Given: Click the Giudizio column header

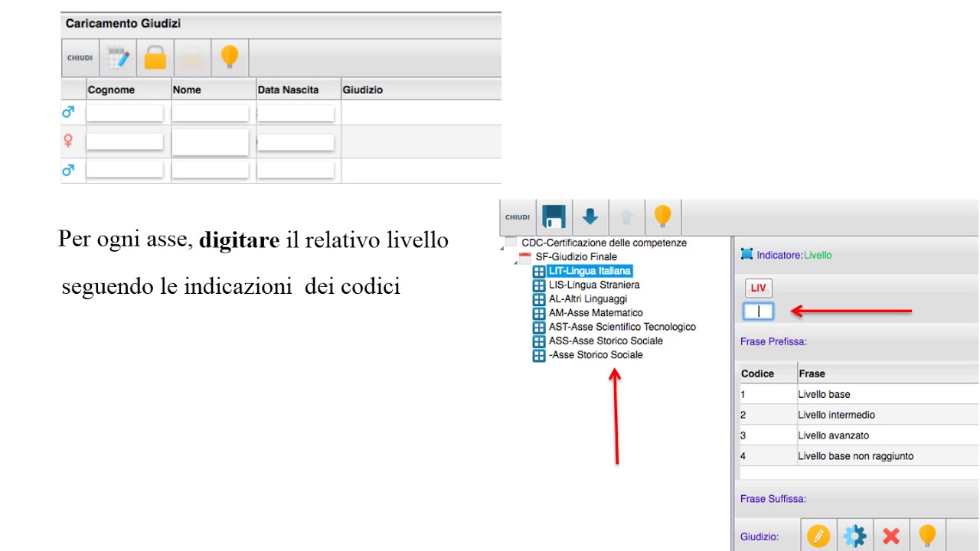Looking at the screenshot, I should (x=421, y=90).
